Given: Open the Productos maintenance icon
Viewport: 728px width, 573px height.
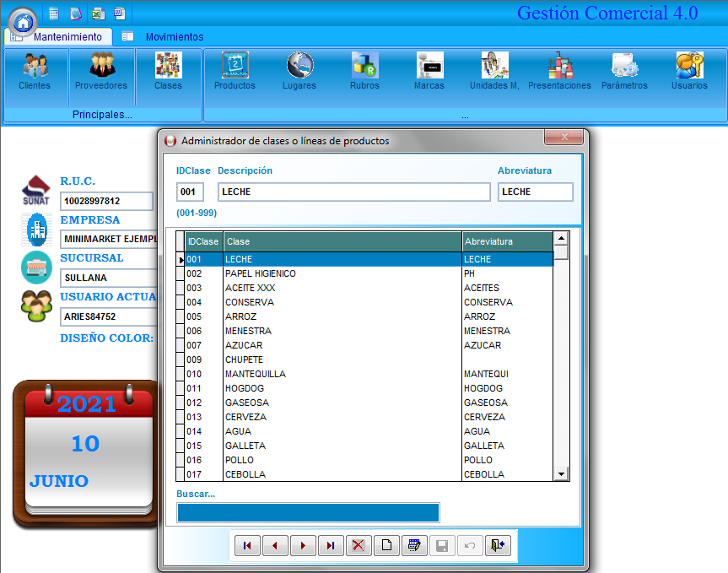Looking at the screenshot, I should (x=235, y=71).
